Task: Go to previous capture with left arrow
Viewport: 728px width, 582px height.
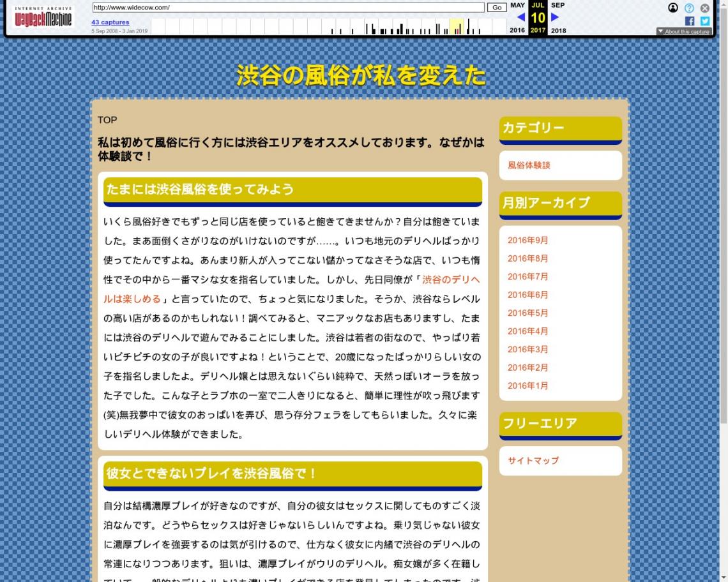Action: [521, 17]
